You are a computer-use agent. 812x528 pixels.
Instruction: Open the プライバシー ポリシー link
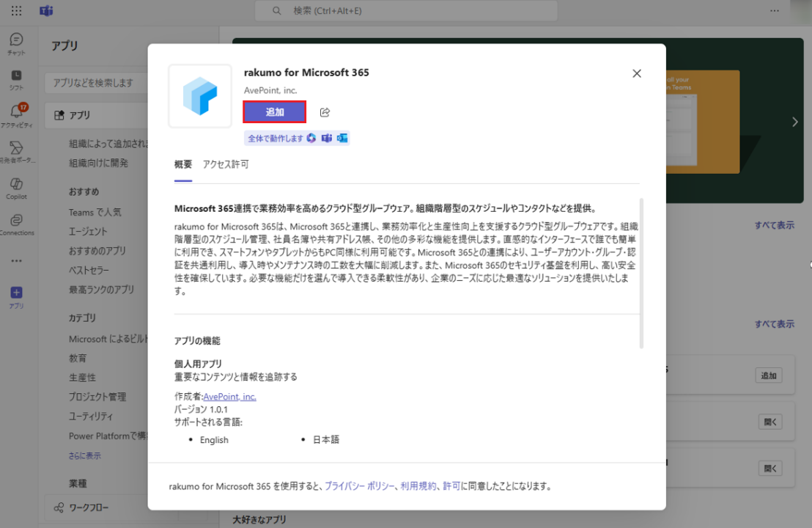point(359,486)
